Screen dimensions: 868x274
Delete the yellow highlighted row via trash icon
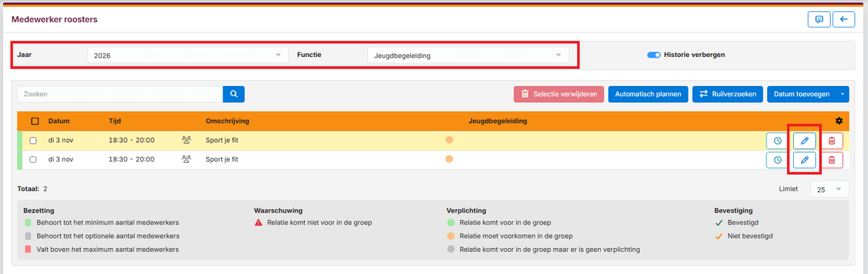tap(832, 141)
